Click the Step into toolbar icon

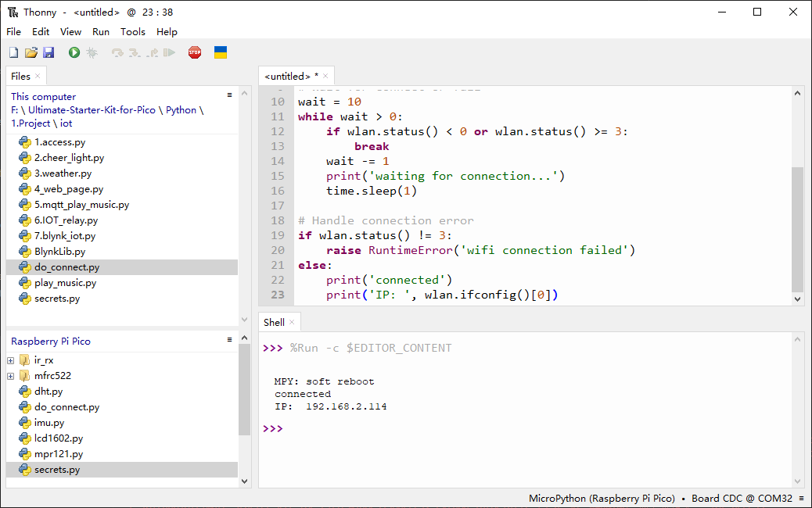point(135,52)
